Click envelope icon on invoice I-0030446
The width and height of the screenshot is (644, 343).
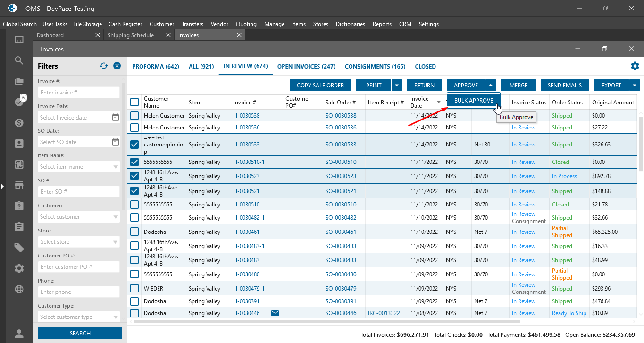pos(275,313)
